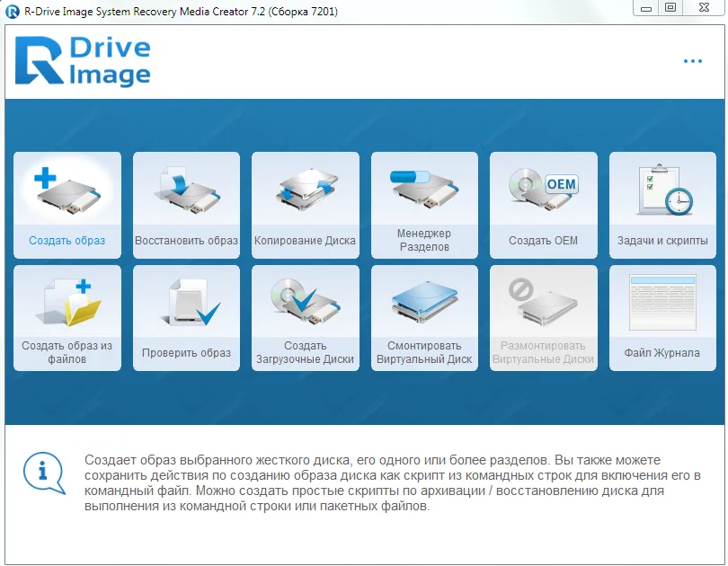Start Создать образ из файлов
Viewport: 728px width, 566px height.
pos(67,318)
